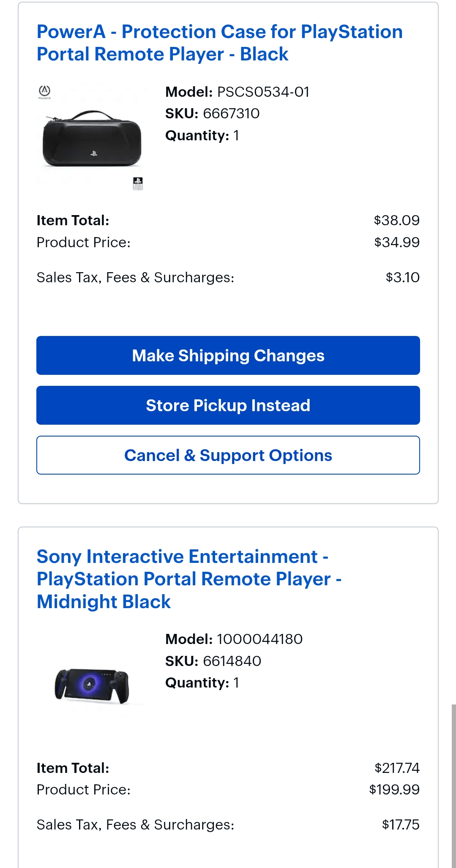The height and width of the screenshot is (868, 456).
Task: Click the $34.99 product price
Action: 396,242
